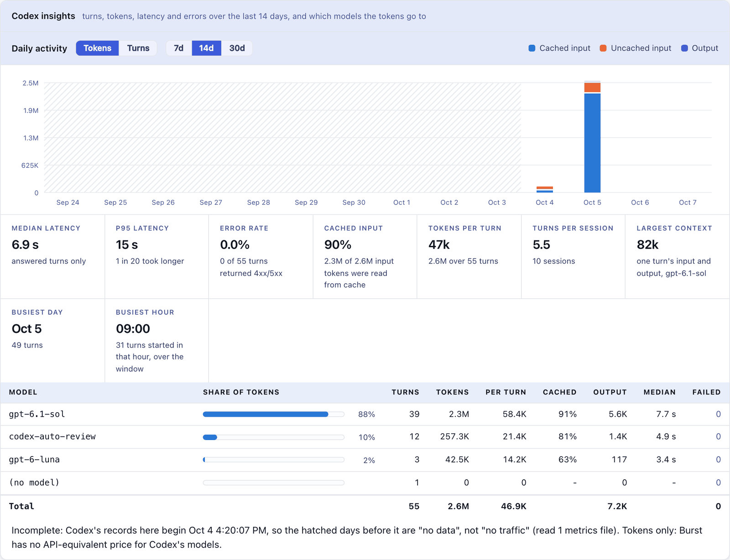The image size is (730, 560).
Task: Click the PER TURN column header
Action: [506, 392]
